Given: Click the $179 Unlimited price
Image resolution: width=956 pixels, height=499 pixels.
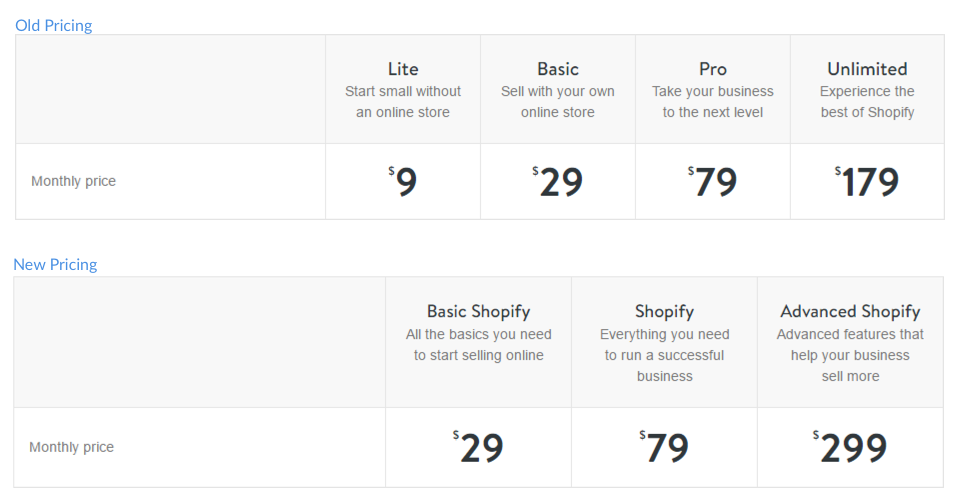Looking at the screenshot, I should pos(868,182).
